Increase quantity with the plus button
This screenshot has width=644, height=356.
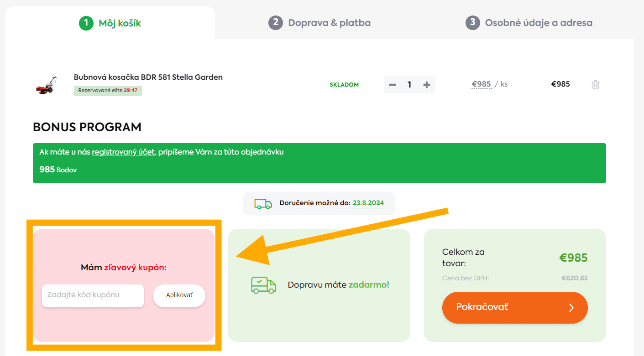(x=427, y=85)
